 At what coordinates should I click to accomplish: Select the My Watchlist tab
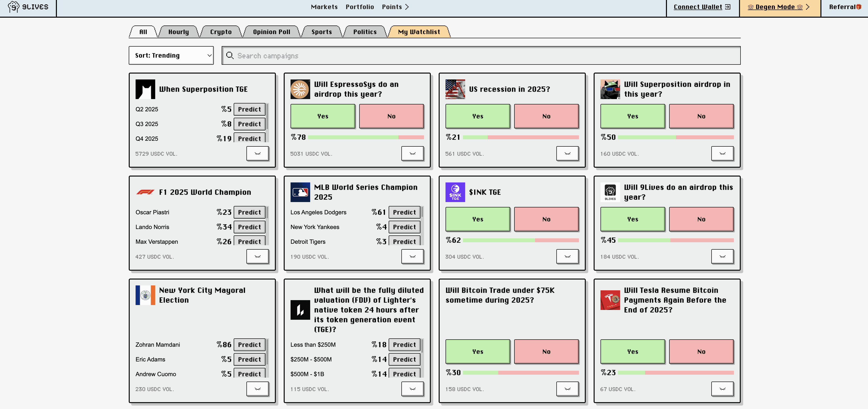419,32
